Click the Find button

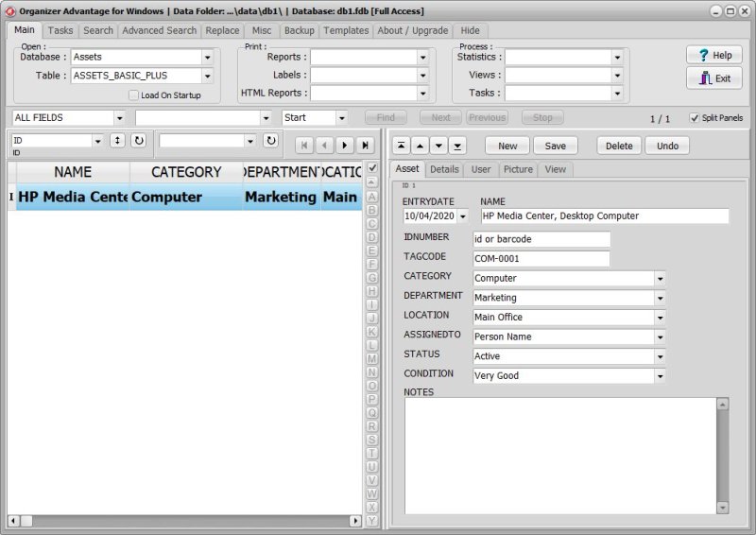pyautogui.click(x=386, y=118)
